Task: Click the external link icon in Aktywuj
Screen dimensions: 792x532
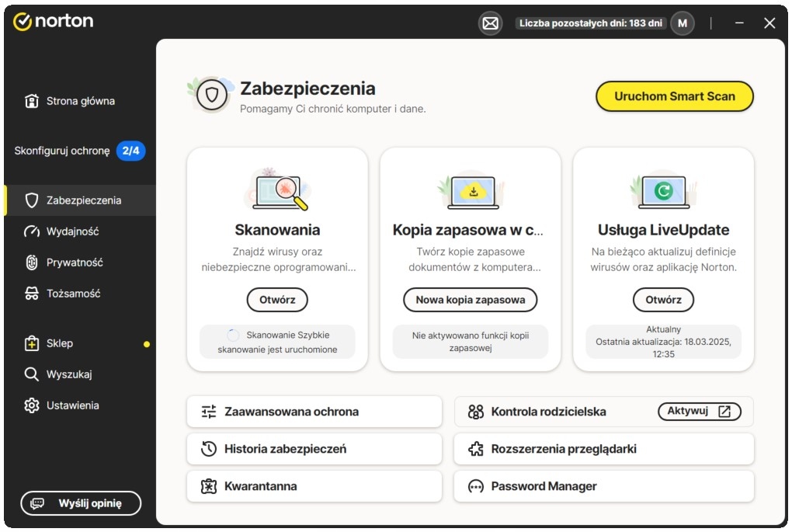Action: 724,412
